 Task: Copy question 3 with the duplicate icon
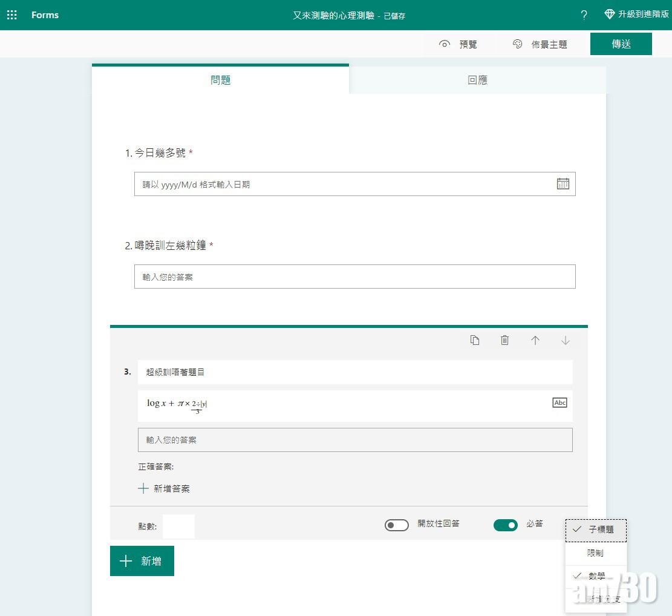pyautogui.click(x=475, y=341)
